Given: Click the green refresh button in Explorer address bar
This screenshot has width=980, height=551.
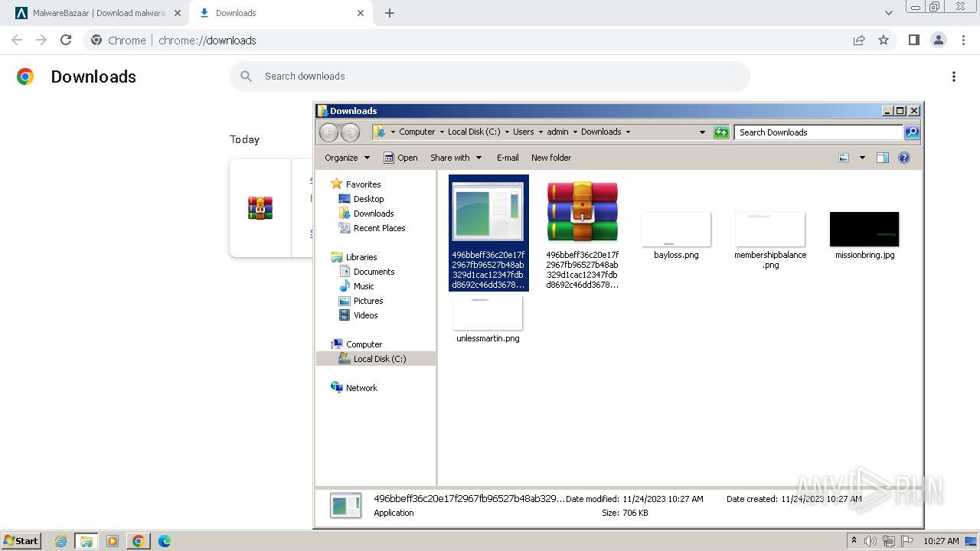Looking at the screenshot, I should click(721, 132).
